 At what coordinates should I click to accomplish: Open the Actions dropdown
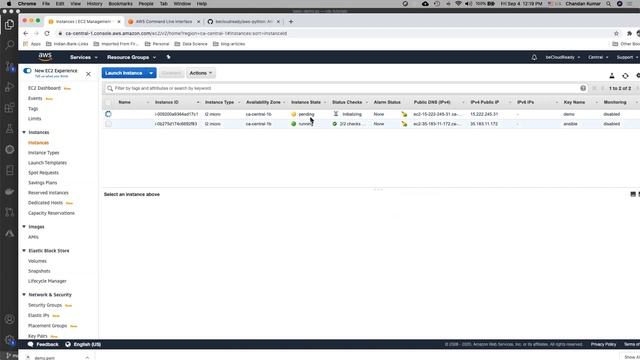201,73
